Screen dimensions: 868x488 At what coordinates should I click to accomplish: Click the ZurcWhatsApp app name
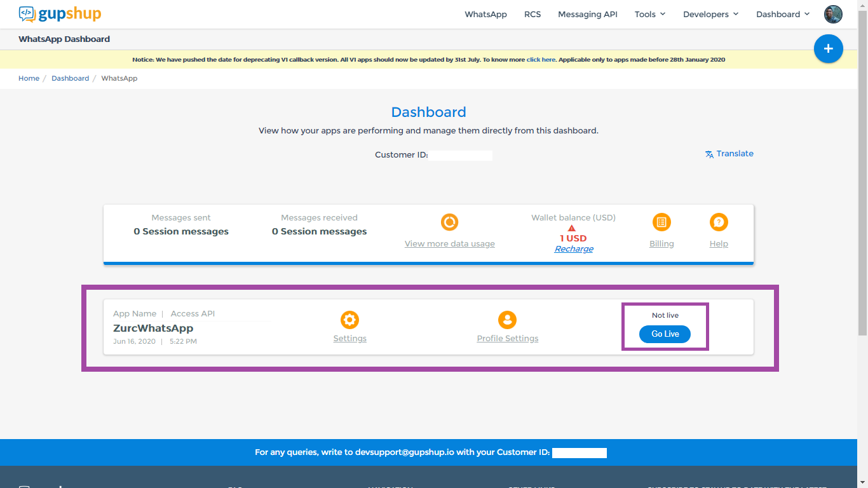point(153,329)
